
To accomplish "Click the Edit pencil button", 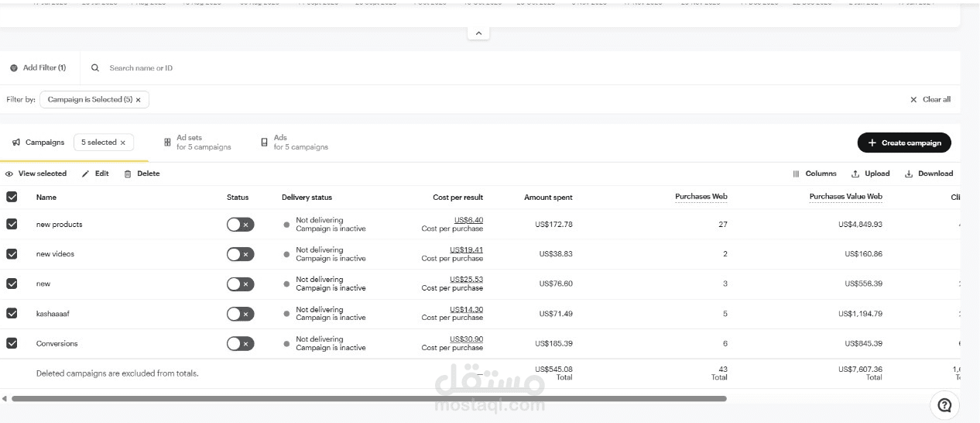I will [x=95, y=174].
